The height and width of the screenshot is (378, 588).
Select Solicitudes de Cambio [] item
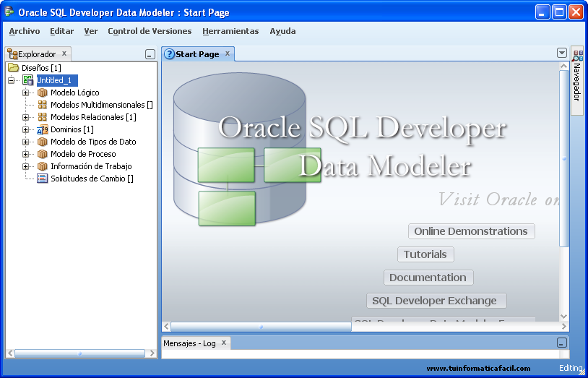click(92, 179)
